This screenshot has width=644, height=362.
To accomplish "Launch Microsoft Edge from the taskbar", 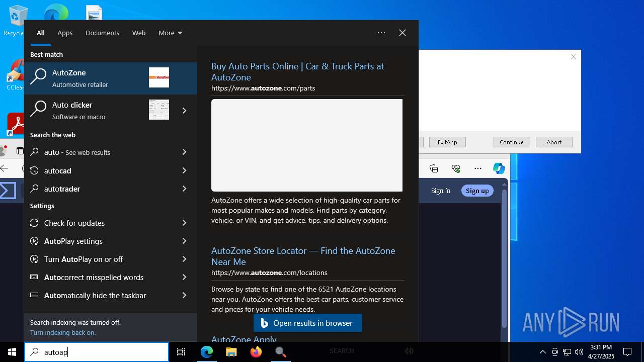I will tap(207, 352).
